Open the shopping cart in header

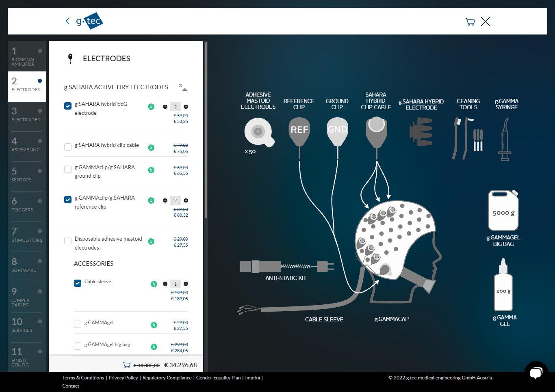[470, 22]
